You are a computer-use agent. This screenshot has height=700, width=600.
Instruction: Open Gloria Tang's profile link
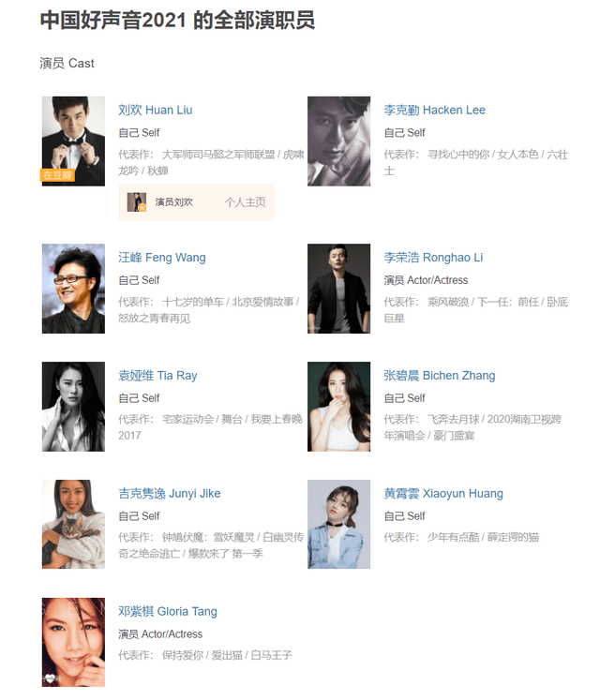168,611
